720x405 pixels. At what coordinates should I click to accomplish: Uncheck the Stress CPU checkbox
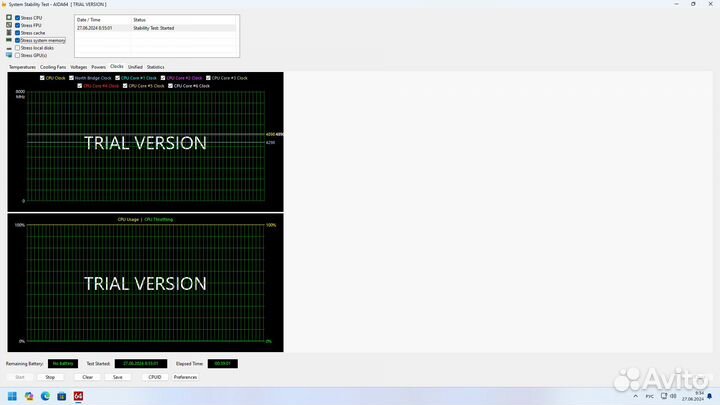tap(17, 18)
